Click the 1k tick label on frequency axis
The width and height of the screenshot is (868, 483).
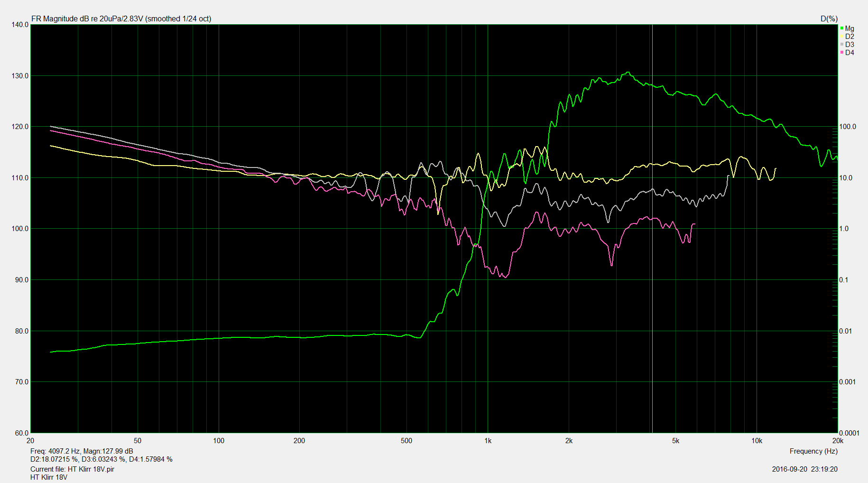(x=488, y=441)
